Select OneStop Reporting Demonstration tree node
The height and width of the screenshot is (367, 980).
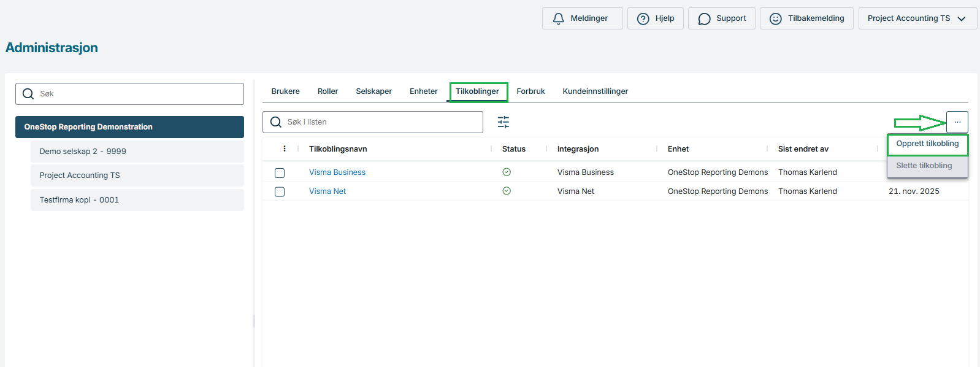point(129,127)
